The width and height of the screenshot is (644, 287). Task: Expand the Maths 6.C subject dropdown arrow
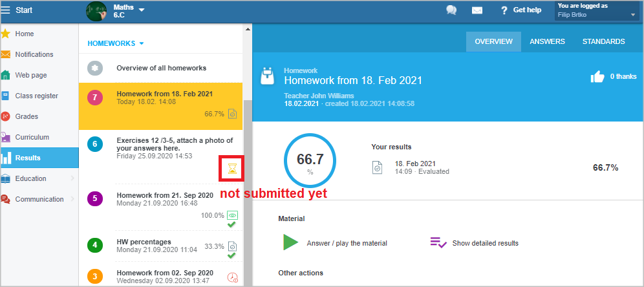pyautogui.click(x=142, y=10)
